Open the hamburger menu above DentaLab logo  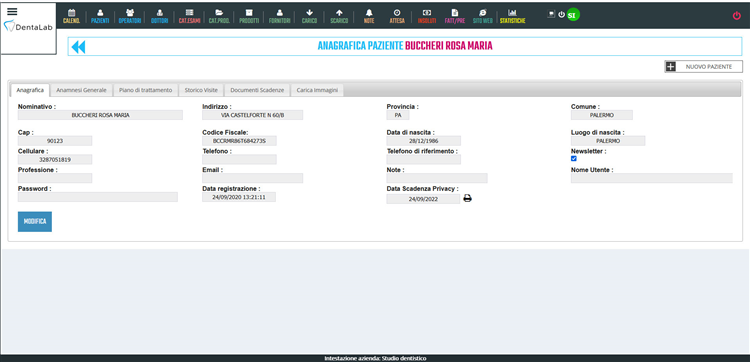click(x=12, y=12)
